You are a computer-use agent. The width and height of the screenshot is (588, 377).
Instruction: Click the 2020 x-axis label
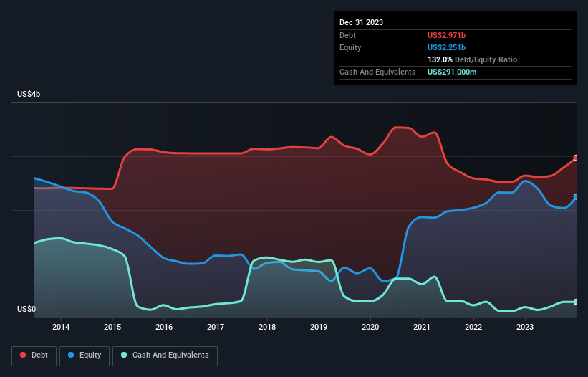coord(370,327)
